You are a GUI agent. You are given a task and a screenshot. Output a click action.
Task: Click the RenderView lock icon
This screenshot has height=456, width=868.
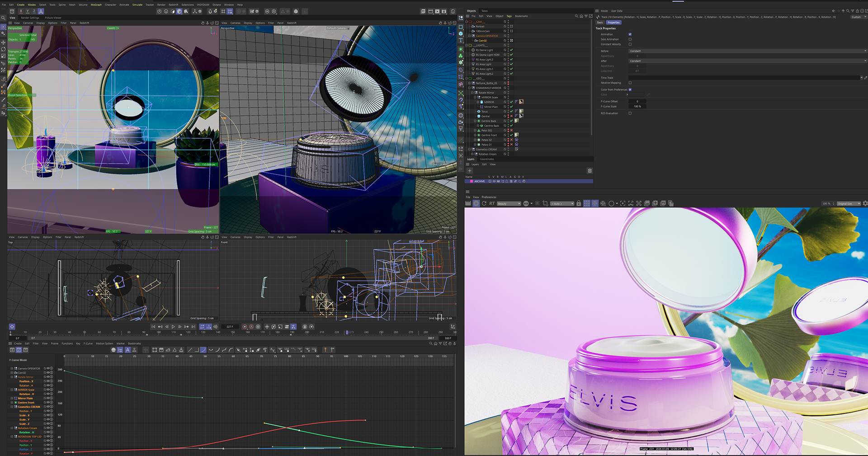[579, 203]
